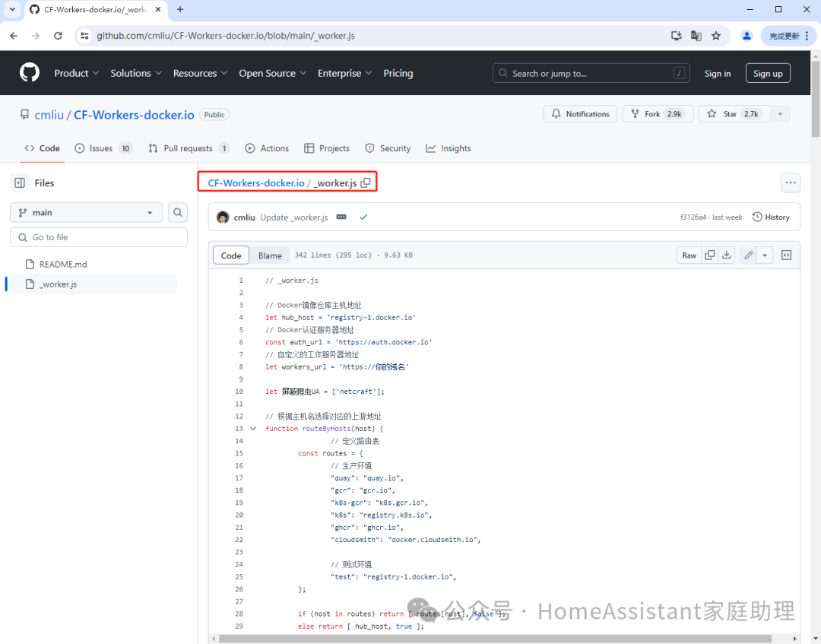Switch to the Security tab
The image size is (821, 644).
click(388, 148)
